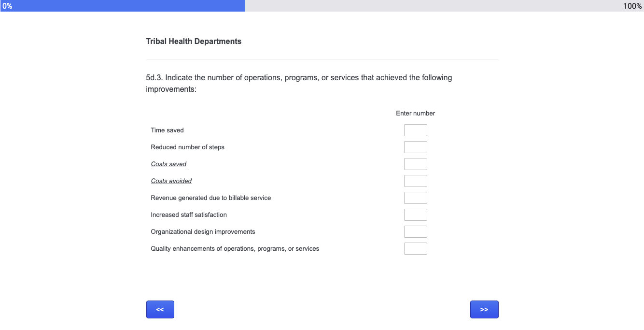Click the Enter number column header
The width and height of the screenshot is (644, 330).
(x=415, y=114)
